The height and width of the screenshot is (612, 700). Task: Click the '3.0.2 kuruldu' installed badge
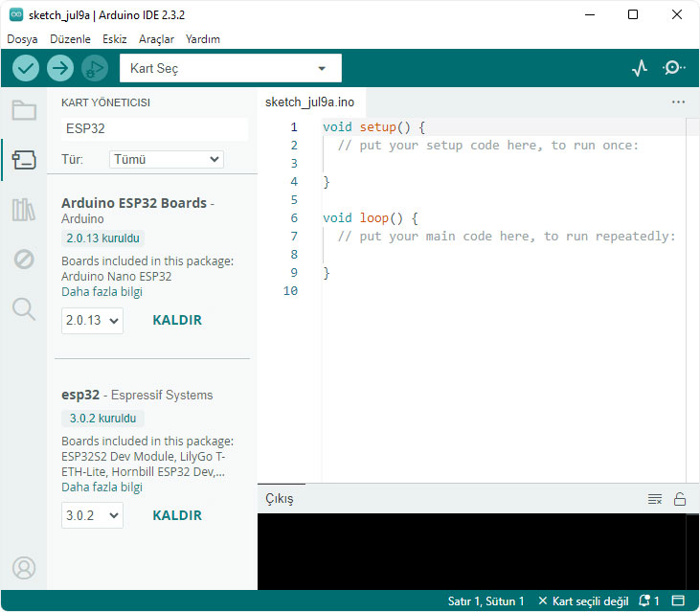(x=102, y=419)
